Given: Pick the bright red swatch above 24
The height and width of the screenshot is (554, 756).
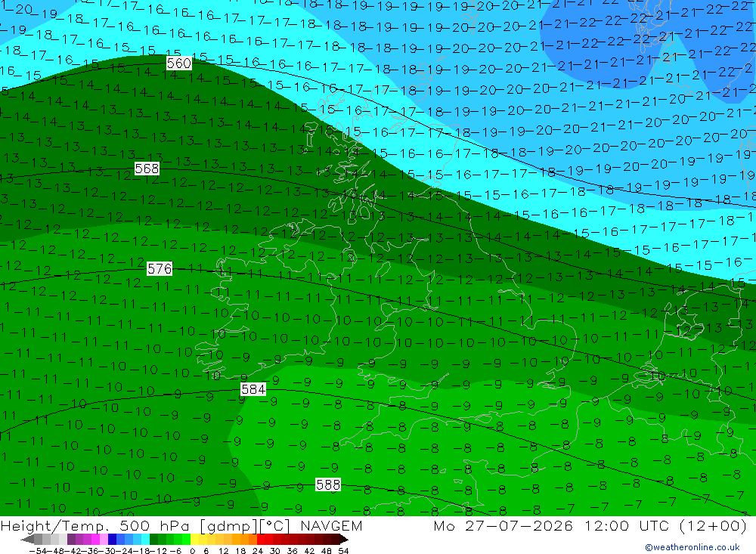Looking at the screenshot, I should pyautogui.click(x=261, y=539).
